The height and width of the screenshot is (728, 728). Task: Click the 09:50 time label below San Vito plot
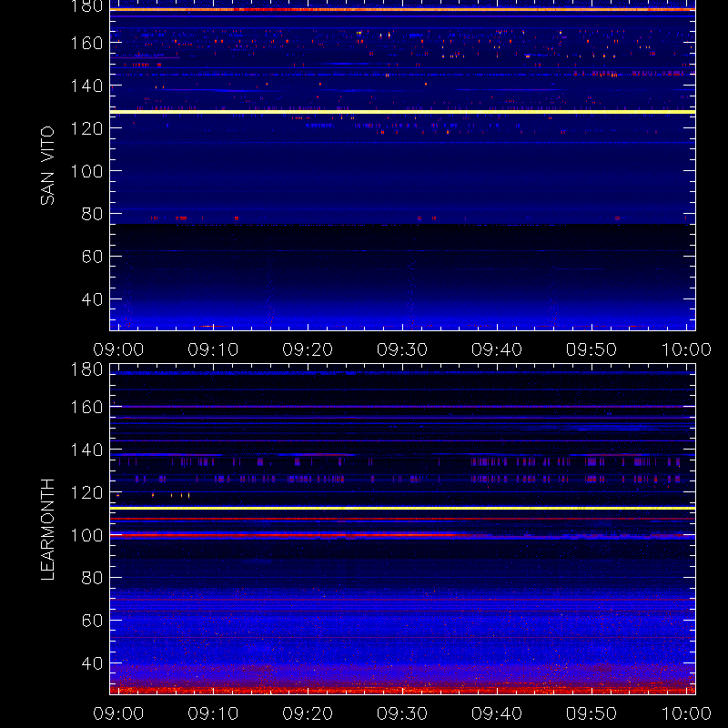pos(591,349)
